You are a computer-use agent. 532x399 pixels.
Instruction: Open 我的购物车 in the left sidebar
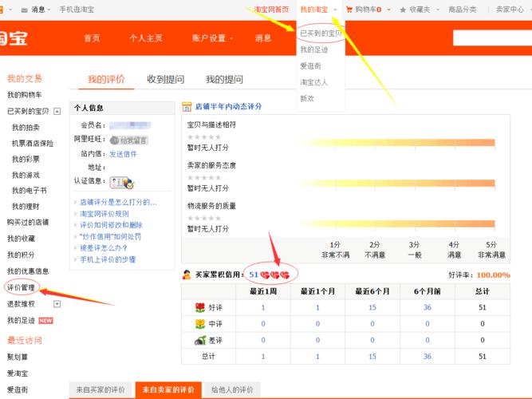25,95
